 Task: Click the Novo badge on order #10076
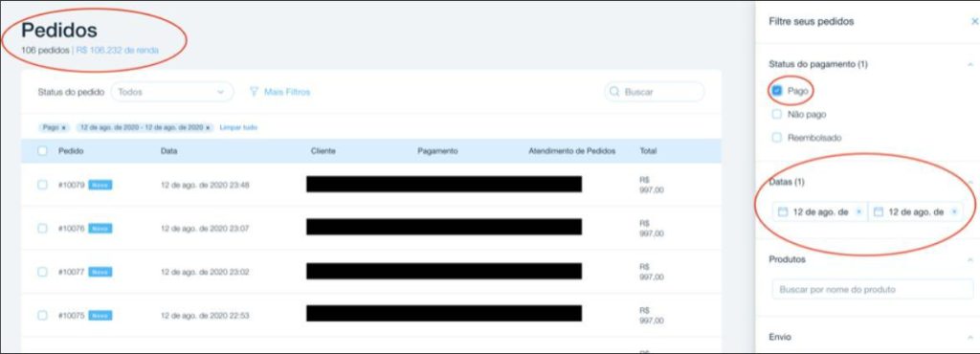click(x=100, y=229)
